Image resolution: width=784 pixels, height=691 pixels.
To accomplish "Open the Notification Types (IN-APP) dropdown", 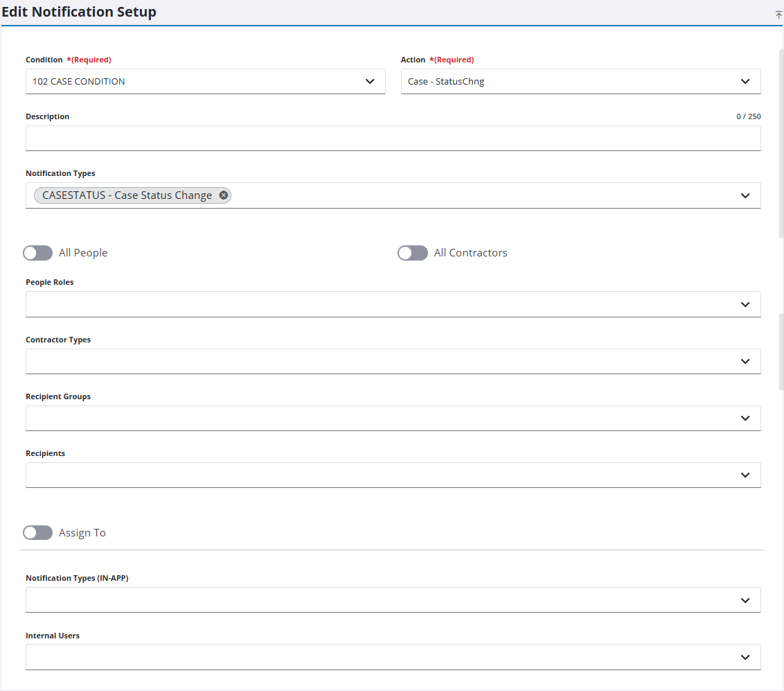I will click(x=746, y=600).
